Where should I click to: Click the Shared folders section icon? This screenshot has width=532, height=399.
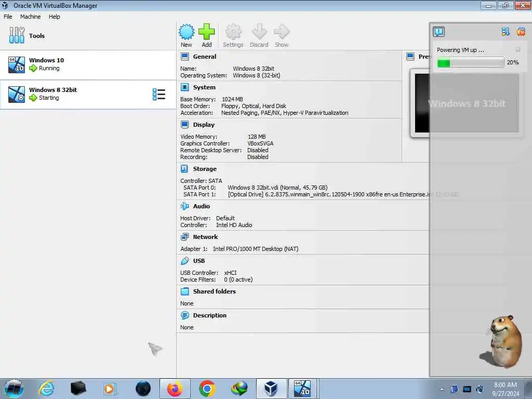point(185,291)
